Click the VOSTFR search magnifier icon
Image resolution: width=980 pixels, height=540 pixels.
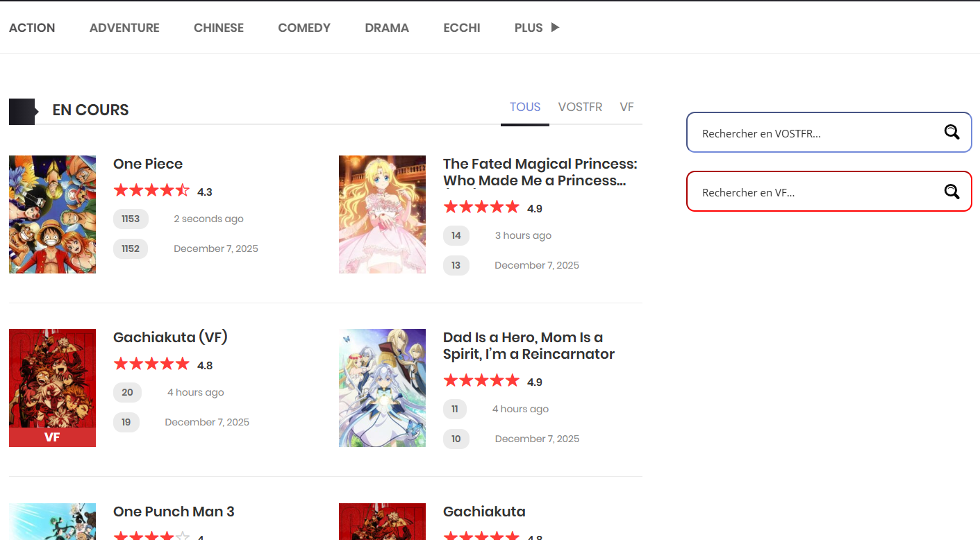coord(951,133)
